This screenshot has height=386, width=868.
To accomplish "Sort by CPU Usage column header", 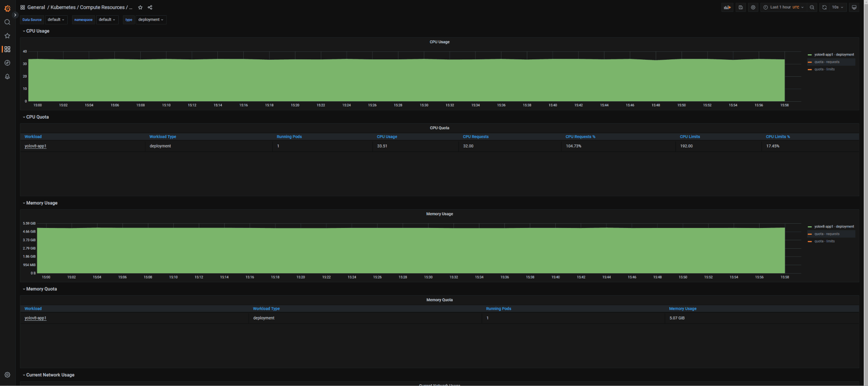I will pos(387,137).
